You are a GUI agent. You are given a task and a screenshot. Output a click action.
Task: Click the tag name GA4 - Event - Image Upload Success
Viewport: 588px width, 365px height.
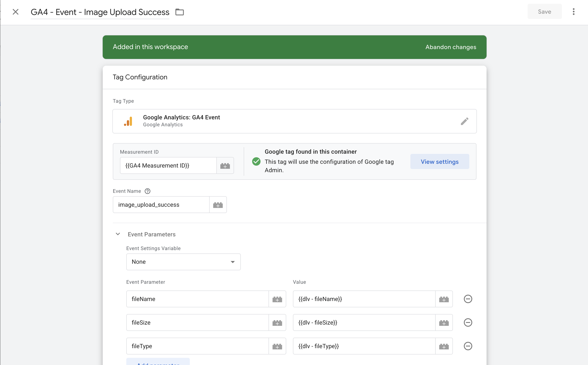pos(100,12)
